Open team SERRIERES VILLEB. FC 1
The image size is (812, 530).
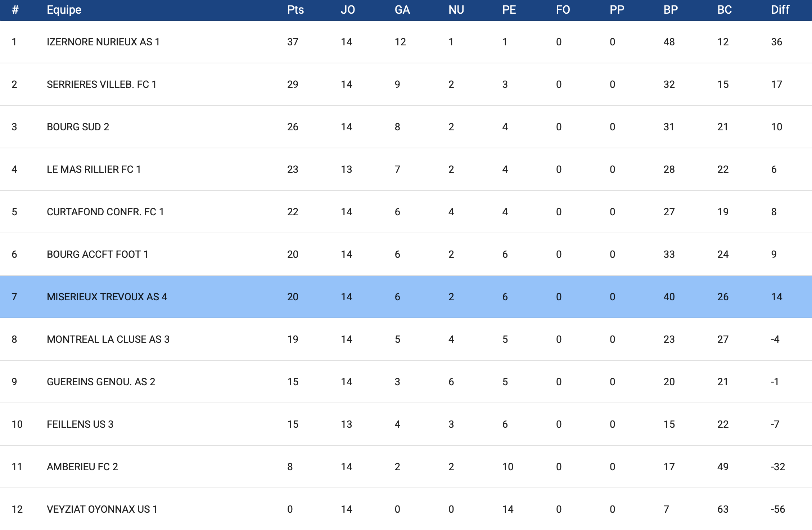[101, 85]
